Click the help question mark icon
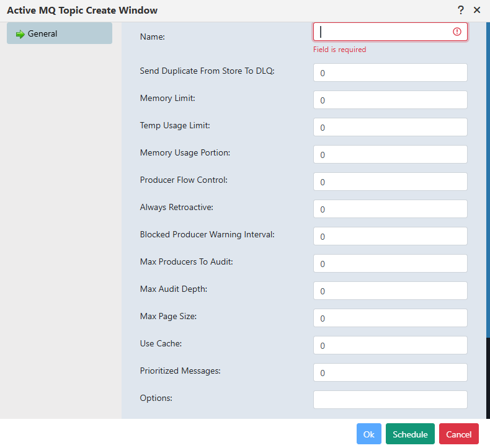The image size is (490, 448). tap(461, 10)
